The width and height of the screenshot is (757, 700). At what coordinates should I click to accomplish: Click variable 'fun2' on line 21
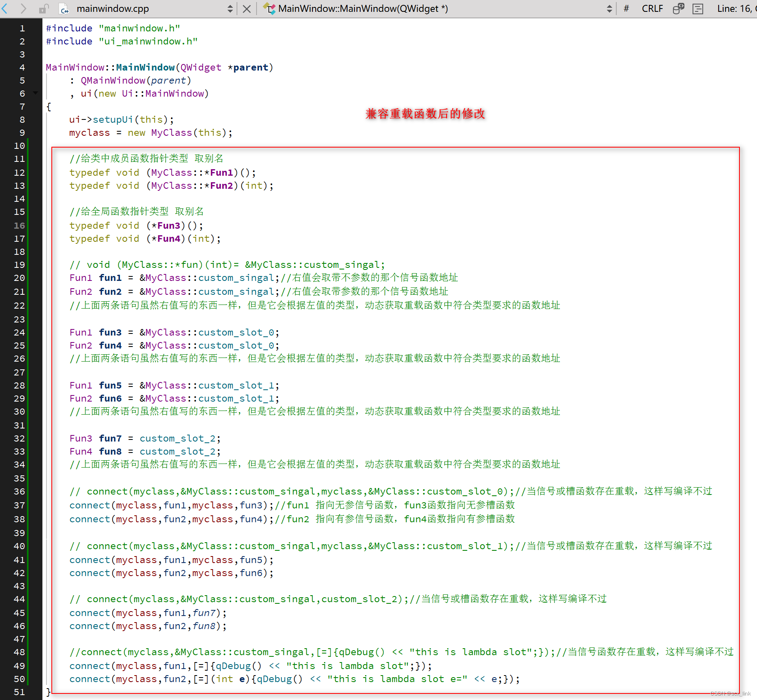click(x=110, y=291)
